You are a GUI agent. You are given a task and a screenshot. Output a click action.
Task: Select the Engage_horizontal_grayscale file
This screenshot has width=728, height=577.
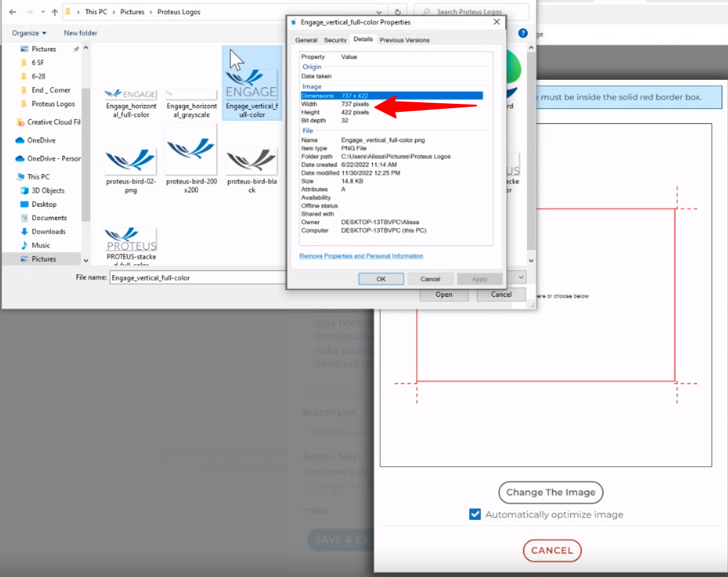(191, 103)
